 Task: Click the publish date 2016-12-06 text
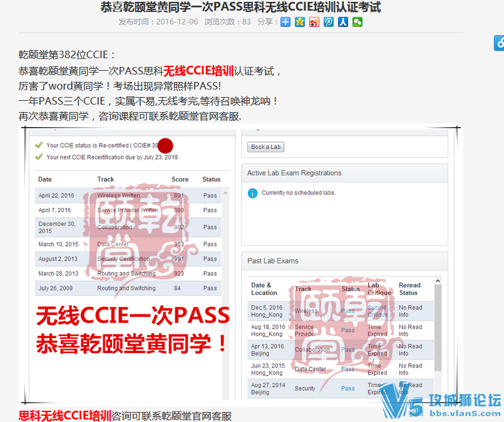click(177, 22)
